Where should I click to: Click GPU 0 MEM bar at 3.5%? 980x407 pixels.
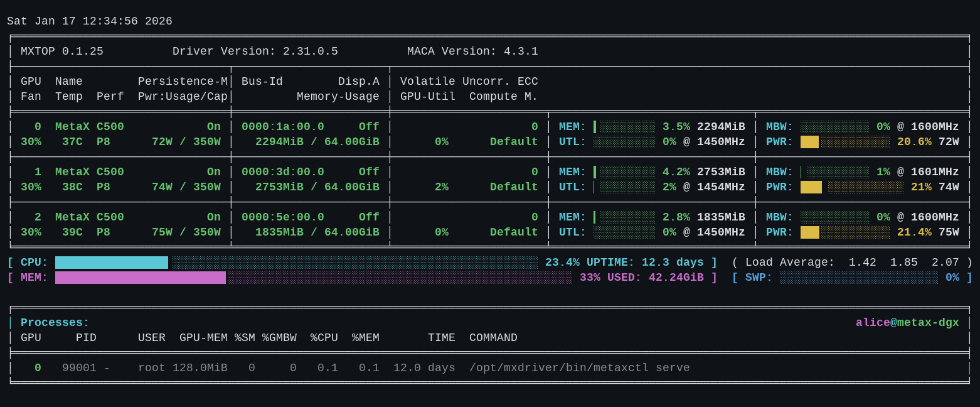coord(624,127)
